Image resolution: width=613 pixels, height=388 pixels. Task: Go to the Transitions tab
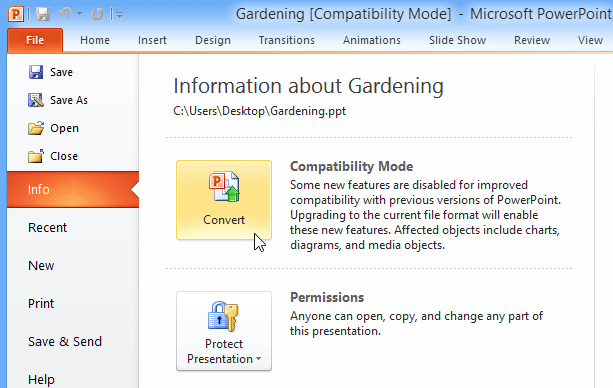(287, 40)
